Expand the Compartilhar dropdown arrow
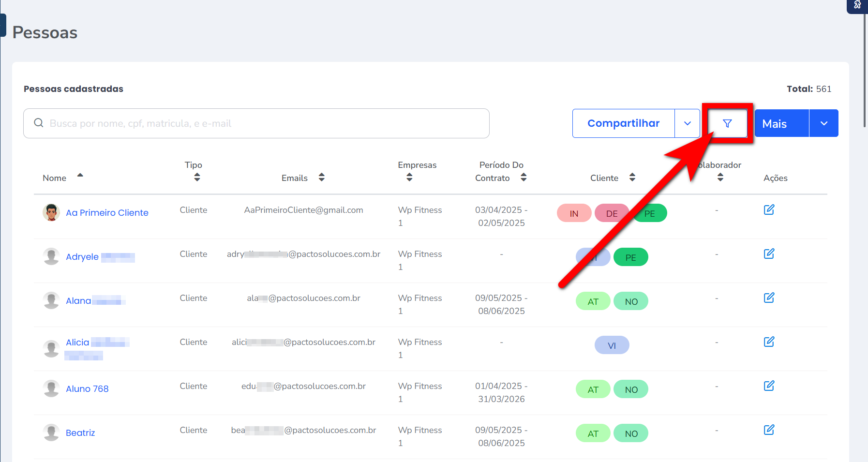The height and width of the screenshot is (462, 868). [687, 123]
